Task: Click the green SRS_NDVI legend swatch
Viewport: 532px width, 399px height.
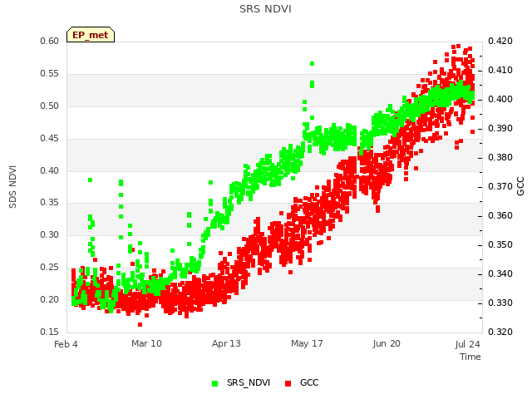Action: pos(214,383)
